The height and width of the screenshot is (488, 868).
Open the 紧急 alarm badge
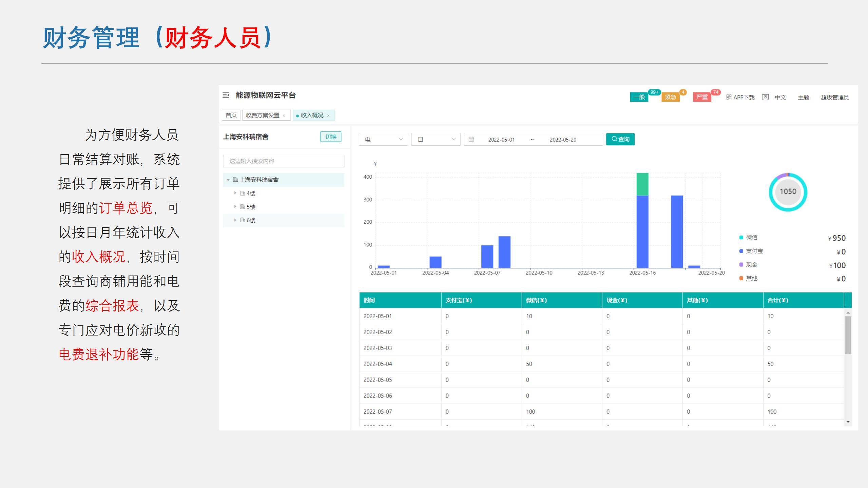670,97
